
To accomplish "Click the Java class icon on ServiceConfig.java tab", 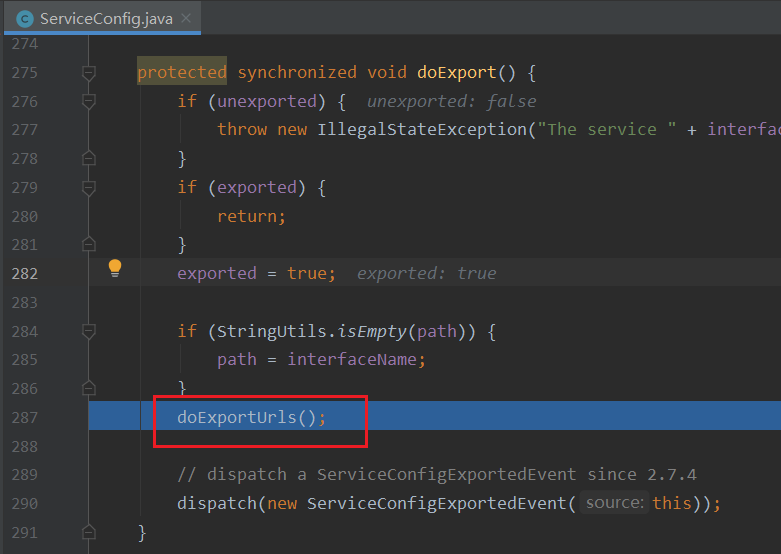I will click(24, 19).
